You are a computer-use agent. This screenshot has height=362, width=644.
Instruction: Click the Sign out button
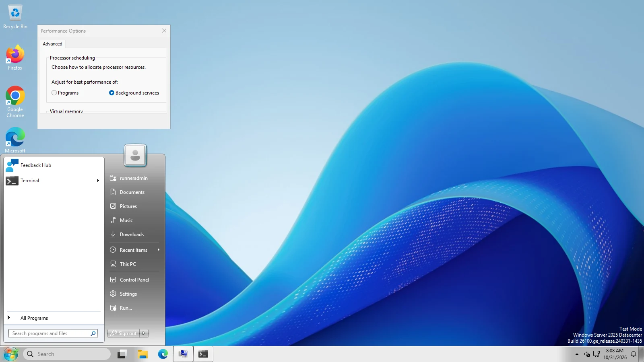[124, 333]
